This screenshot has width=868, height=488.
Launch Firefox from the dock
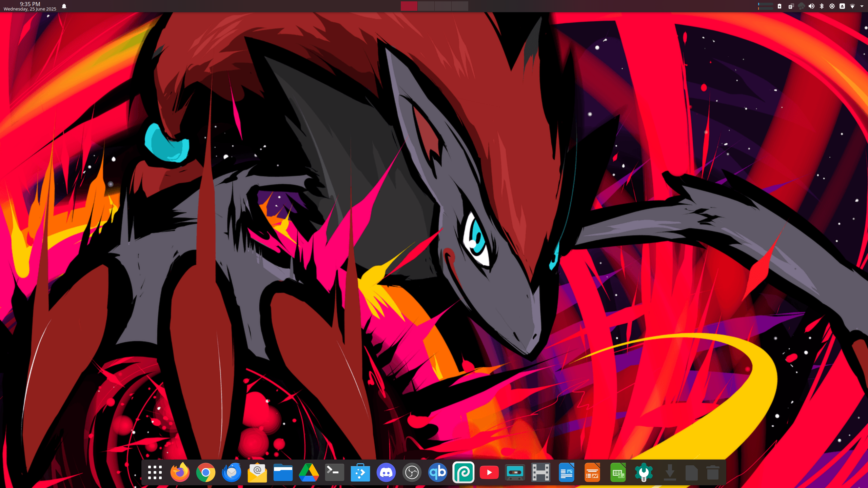coord(180,472)
